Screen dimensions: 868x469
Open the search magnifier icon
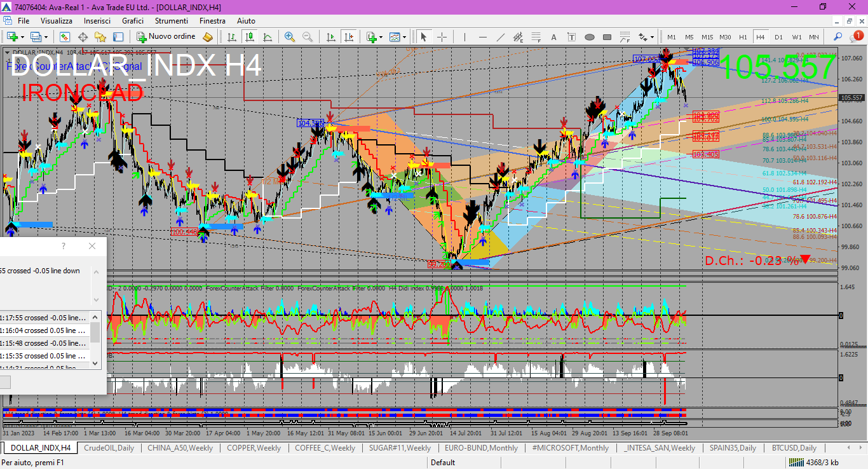pos(838,37)
